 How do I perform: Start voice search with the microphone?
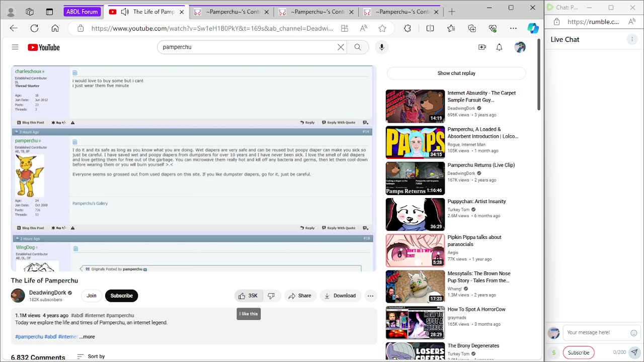(x=382, y=47)
